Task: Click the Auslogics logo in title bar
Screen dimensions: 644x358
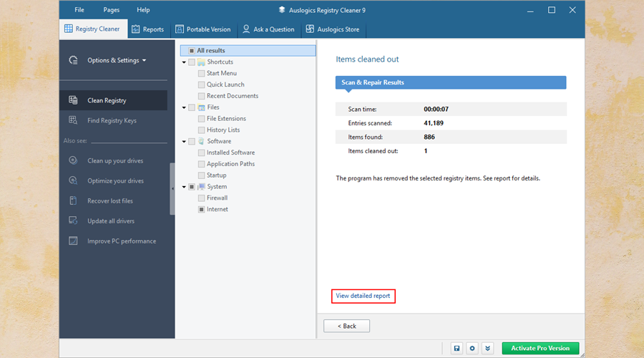Action: coord(282,10)
